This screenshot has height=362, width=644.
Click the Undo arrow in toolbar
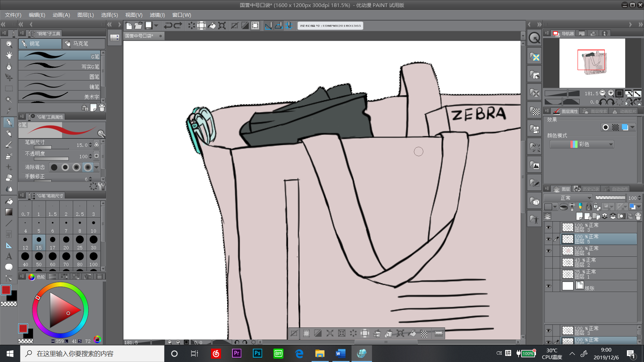168,25
